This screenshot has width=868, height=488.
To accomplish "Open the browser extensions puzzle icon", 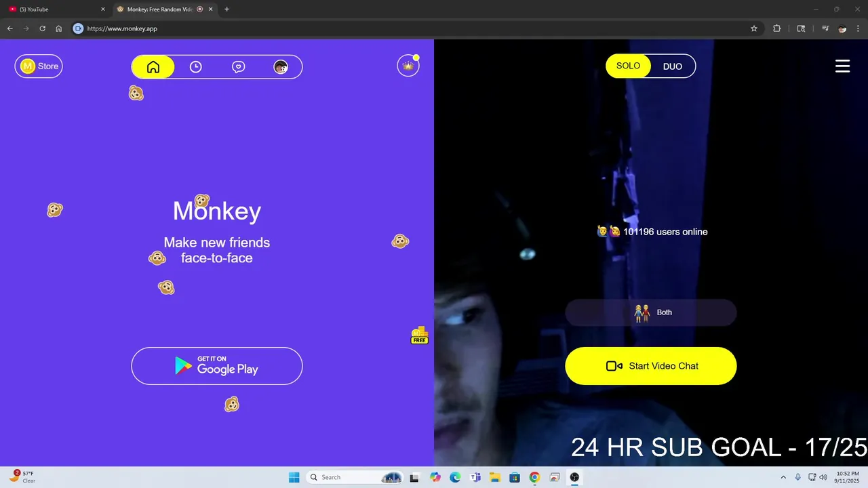I will point(777,28).
